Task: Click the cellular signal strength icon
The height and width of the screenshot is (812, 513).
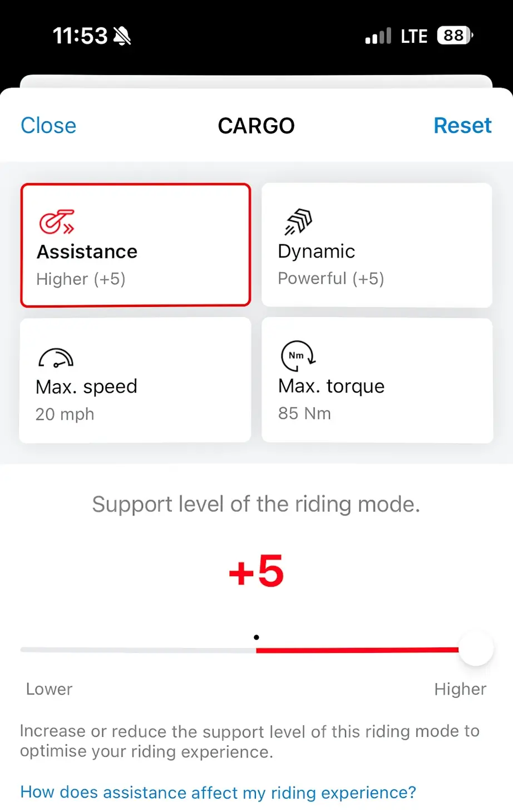Action: click(x=378, y=36)
